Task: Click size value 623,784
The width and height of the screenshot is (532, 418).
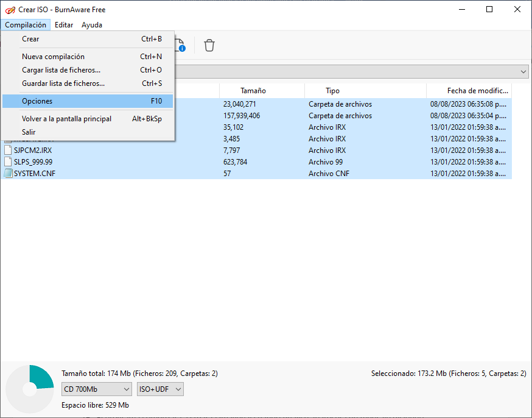Action: 235,161
